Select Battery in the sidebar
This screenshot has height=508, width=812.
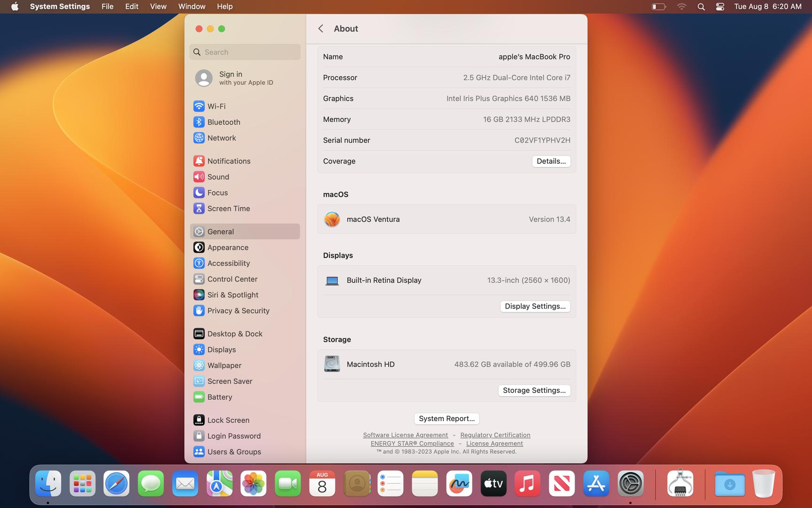tap(244, 397)
